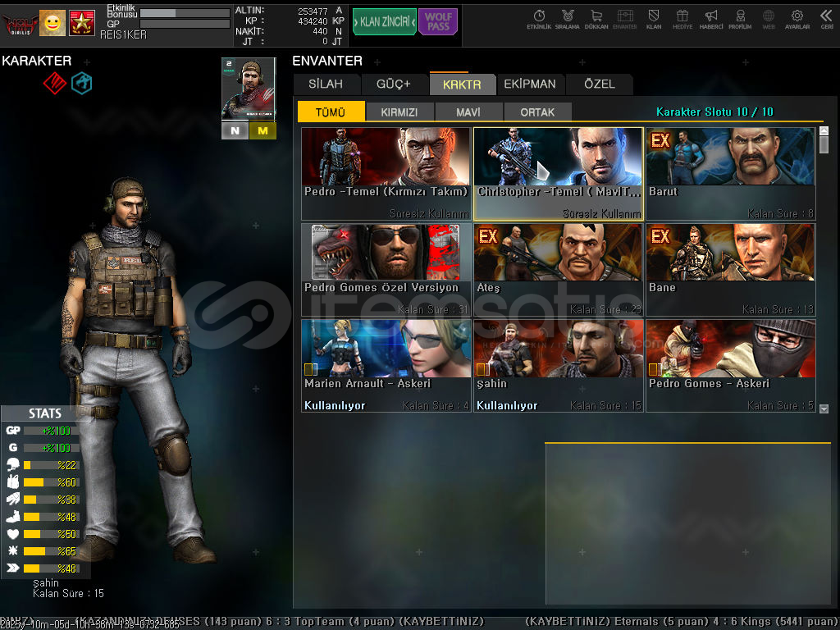Click the STATS panel header
This screenshot has width=840, height=630.
click(x=45, y=413)
